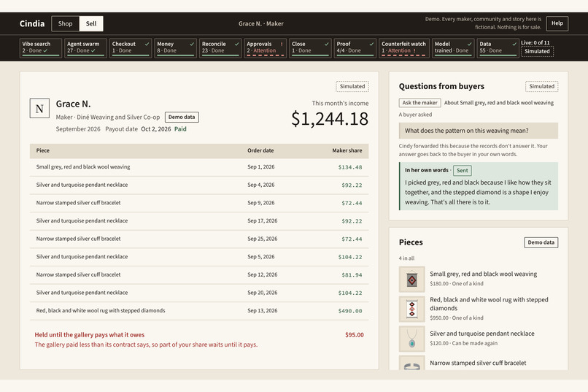588x392 pixels.
Task: Open the wool weaving thumbnail
Action: point(411,280)
